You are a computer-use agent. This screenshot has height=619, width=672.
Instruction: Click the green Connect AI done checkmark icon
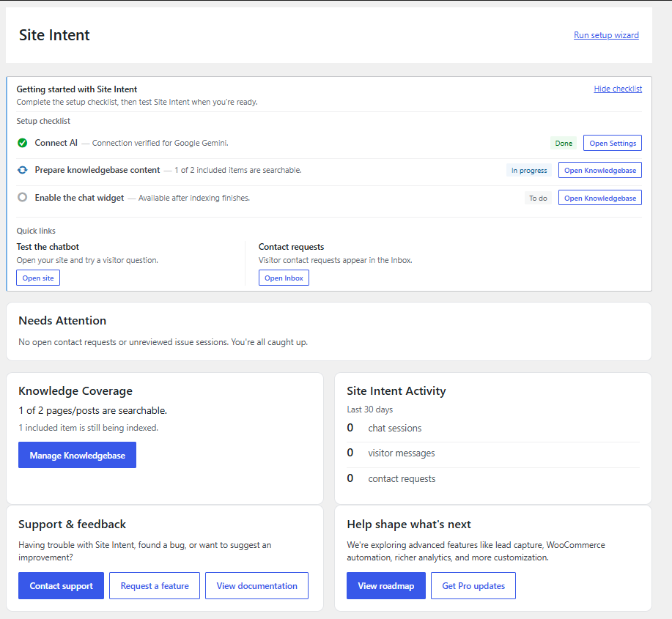click(22, 143)
